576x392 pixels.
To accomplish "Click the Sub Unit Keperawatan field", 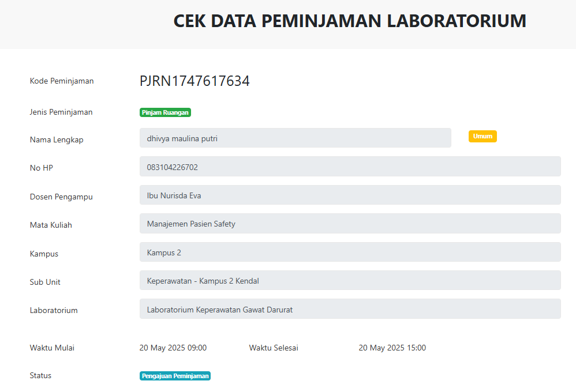I will tap(350, 280).
